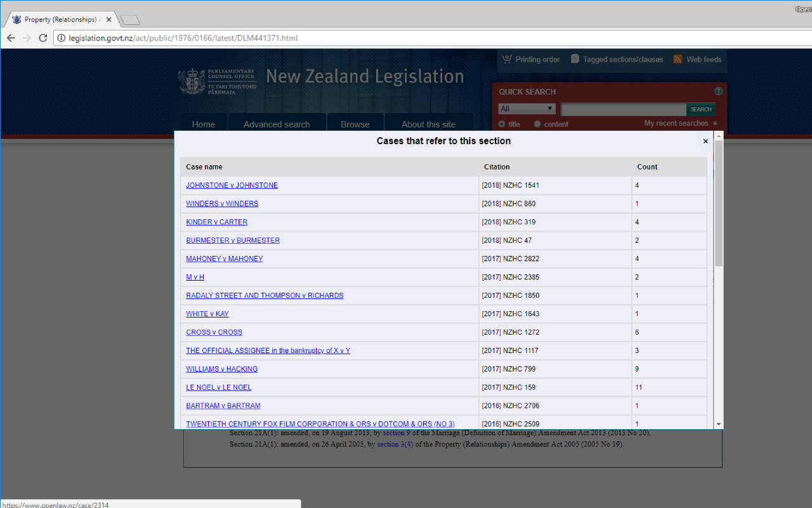This screenshot has height=508, width=812.
Task: Open LE NOEL v LE NOEL link
Action: (219, 388)
